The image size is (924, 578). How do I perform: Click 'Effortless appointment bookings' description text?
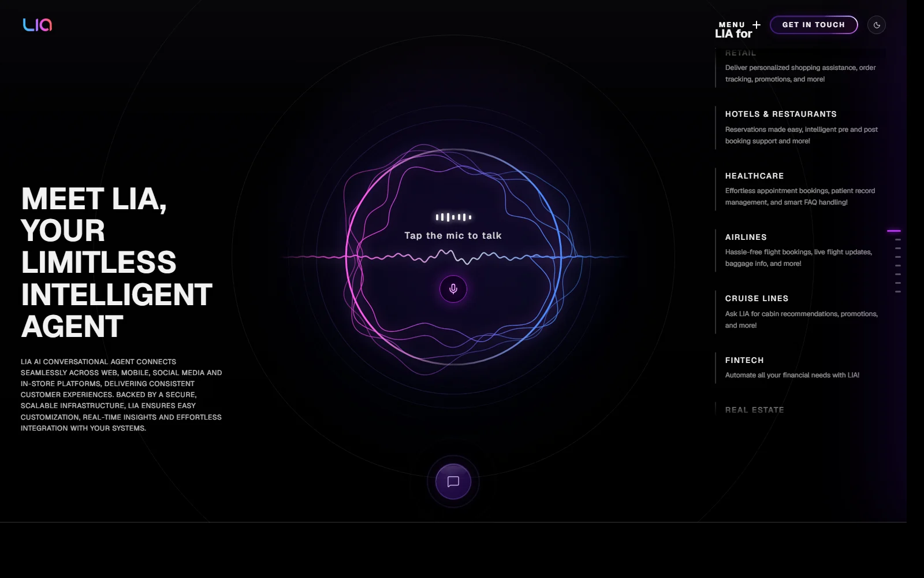coord(800,197)
